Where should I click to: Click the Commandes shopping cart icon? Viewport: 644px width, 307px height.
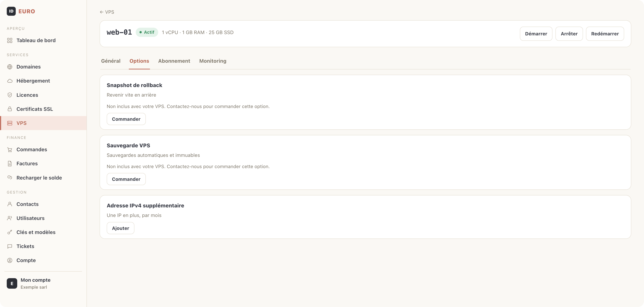tap(10, 150)
